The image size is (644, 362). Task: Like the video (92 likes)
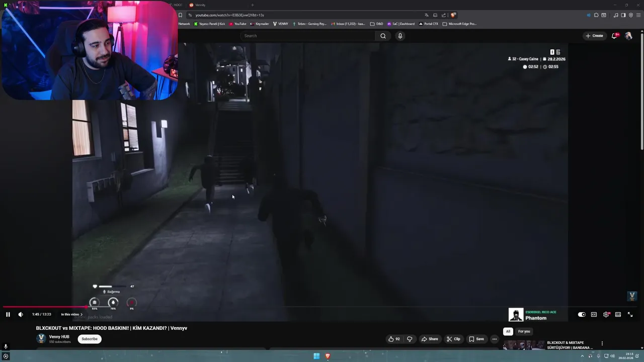tap(394, 339)
